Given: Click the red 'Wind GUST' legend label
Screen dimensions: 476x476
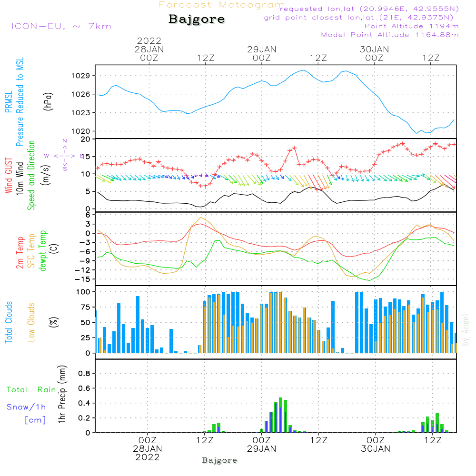Looking at the screenshot, I should pos(9,175).
